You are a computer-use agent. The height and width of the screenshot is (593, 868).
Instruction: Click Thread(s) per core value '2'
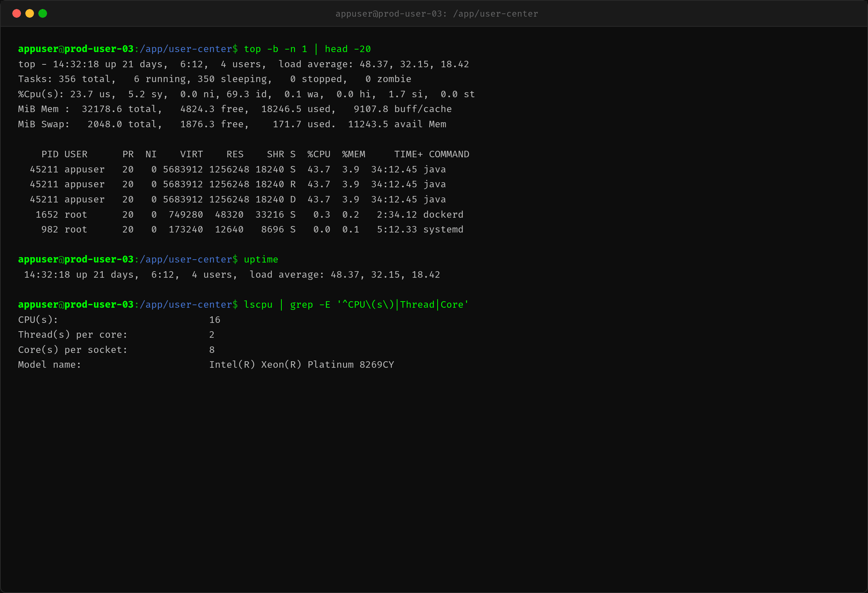point(212,335)
